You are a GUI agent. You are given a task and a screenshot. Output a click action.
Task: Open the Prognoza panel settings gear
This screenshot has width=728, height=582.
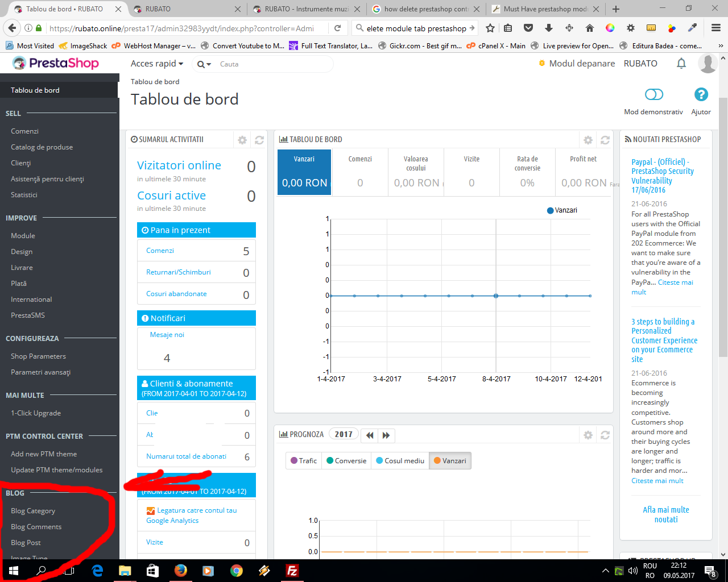point(588,435)
